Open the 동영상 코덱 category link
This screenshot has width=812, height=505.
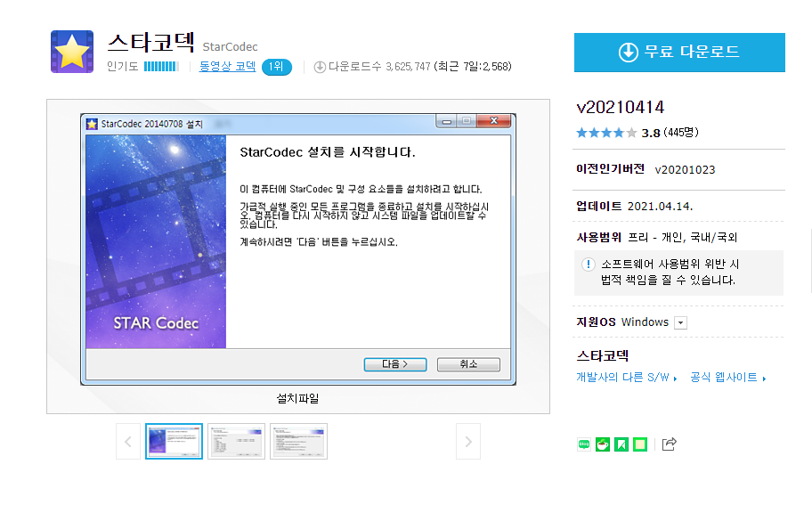pos(227,66)
